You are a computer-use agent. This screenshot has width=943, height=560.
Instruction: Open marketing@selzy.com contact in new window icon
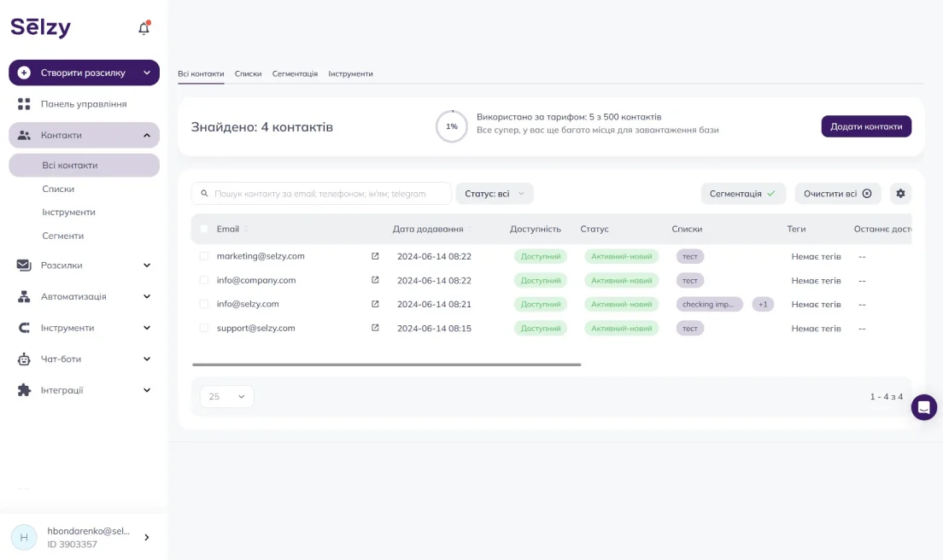[x=375, y=256]
